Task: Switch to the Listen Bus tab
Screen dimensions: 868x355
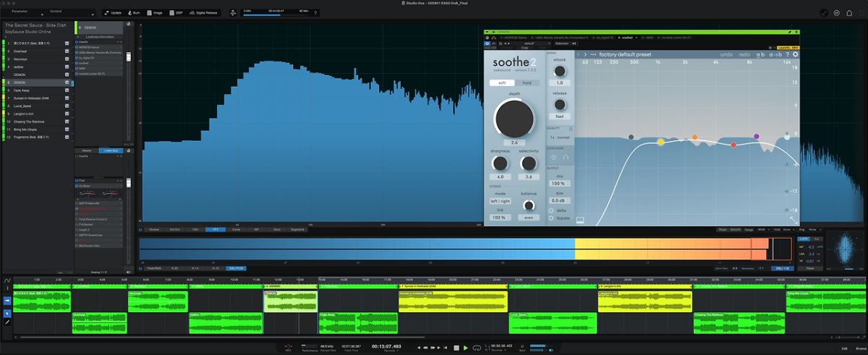Action: (x=110, y=150)
